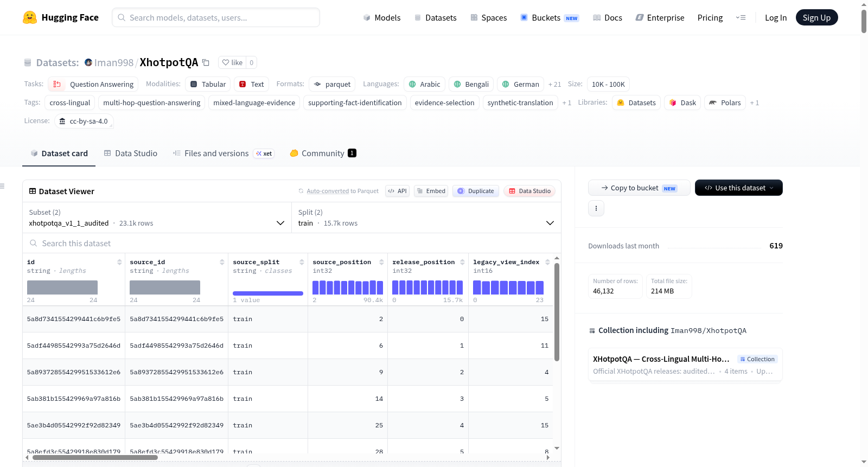Click the table's horizontal scrollbar
This screenshot has width=868, height=467.
tap(95, 457)
